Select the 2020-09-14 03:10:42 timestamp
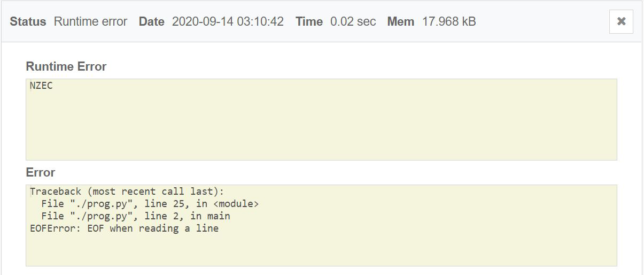Viewport: 644px width, 275px height. (228, 22)
